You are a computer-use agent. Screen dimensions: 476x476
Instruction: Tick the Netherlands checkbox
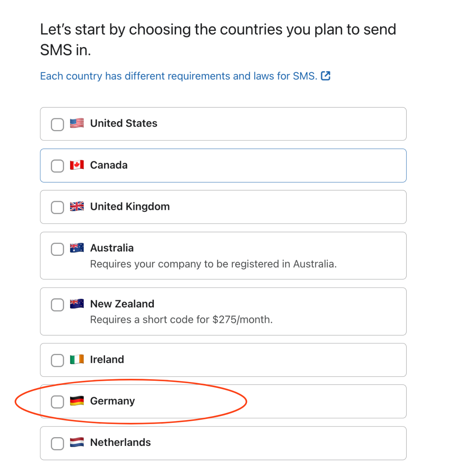[58, 443]
